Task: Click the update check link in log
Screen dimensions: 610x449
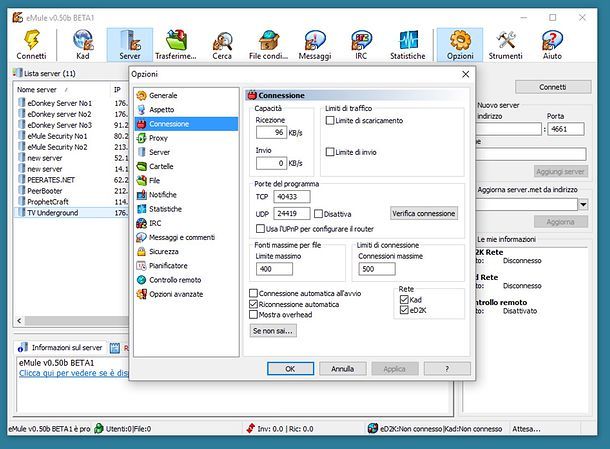Action: click(x=74, y=373)
